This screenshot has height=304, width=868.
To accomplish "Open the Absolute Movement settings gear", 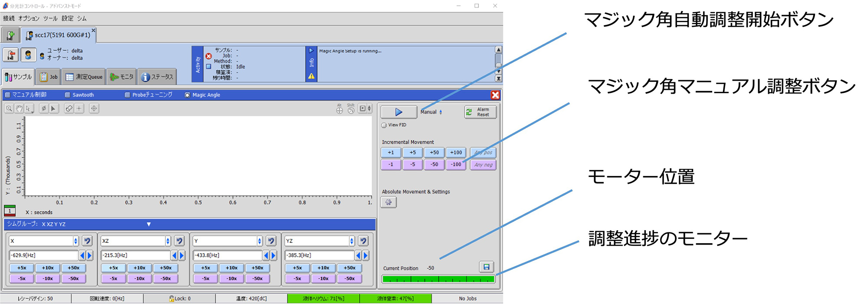I will (388, 202).
